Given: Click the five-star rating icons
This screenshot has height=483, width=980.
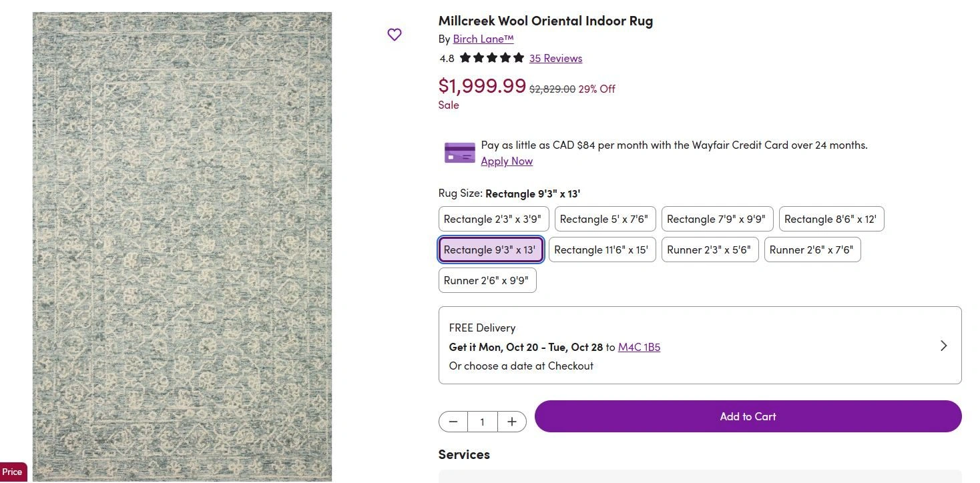Looking at the screenshot, I should [491, 58].
